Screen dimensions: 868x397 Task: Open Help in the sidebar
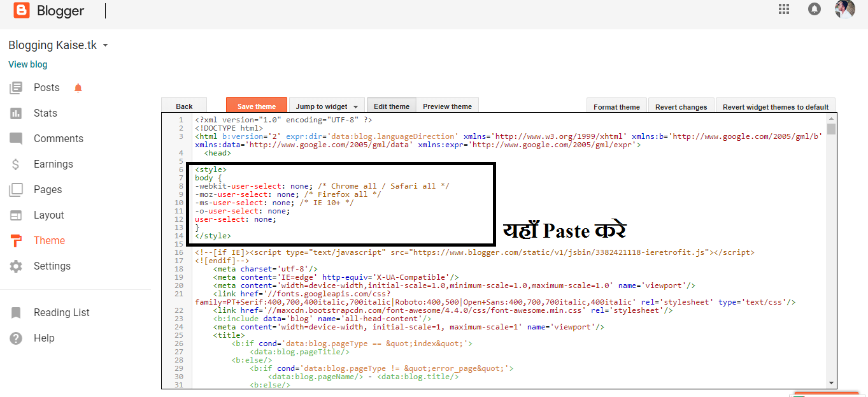tap(44, 338)
